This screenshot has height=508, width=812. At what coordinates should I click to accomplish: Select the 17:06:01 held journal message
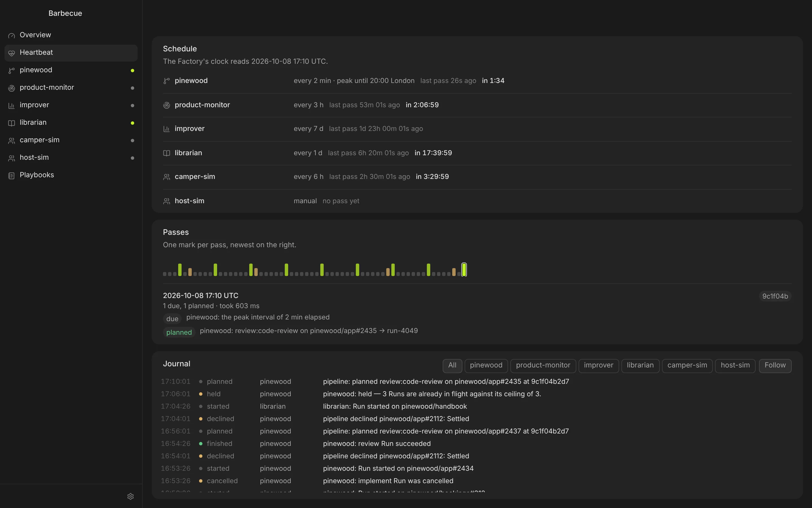click(x=432, y=394)
